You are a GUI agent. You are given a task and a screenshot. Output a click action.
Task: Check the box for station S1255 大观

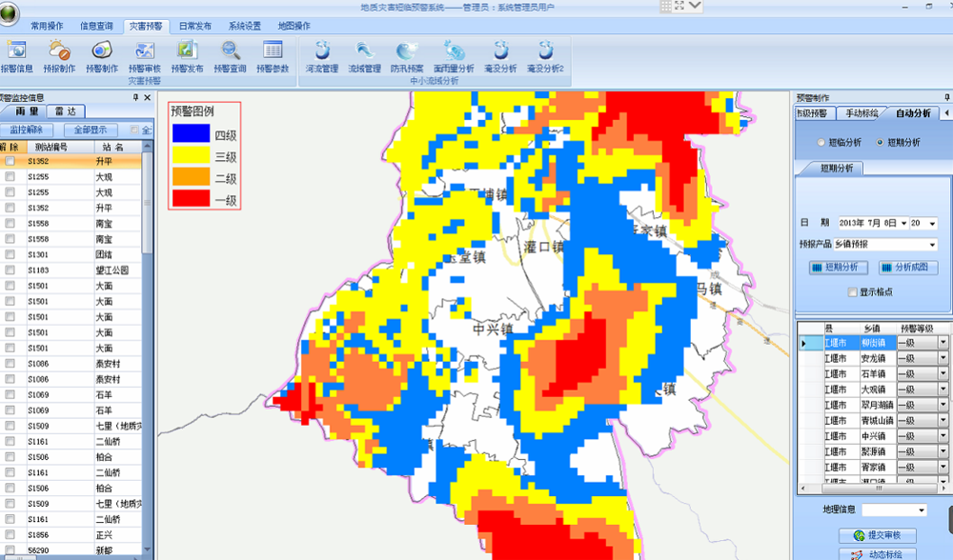pos(10,177)
